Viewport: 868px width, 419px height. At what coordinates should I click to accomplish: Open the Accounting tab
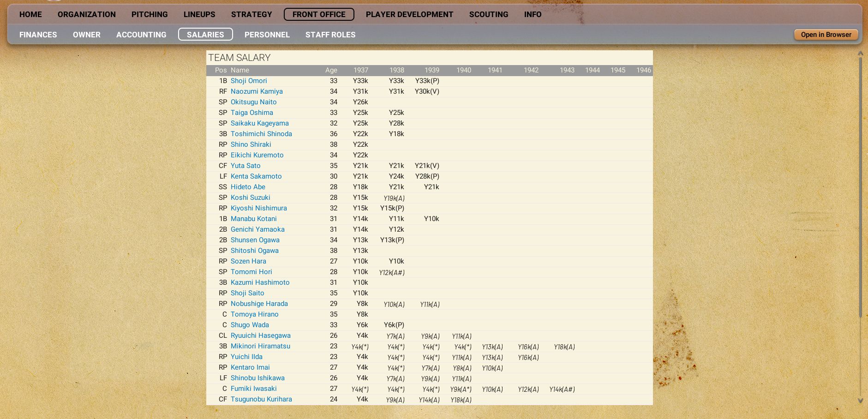click(x=141, y=35)
